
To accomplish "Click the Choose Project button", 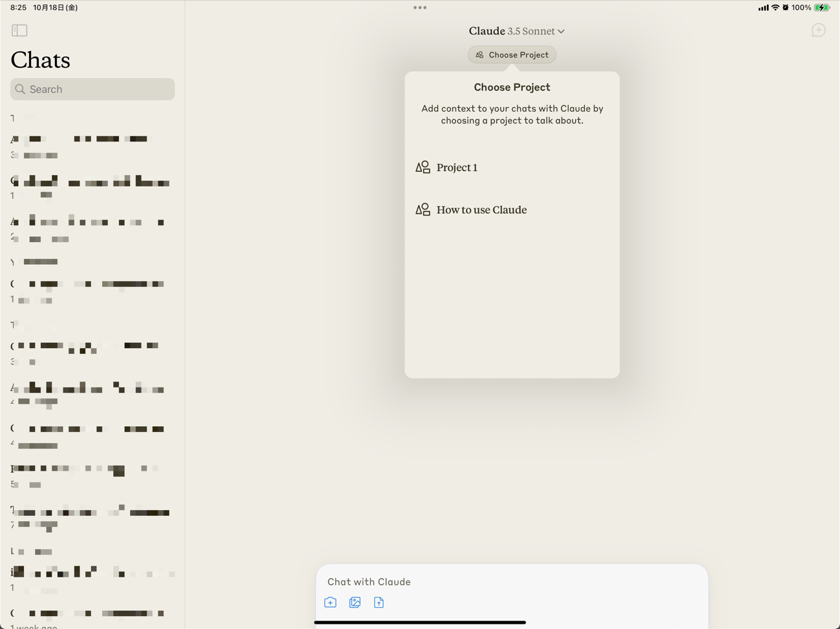I will pos(512,55).
